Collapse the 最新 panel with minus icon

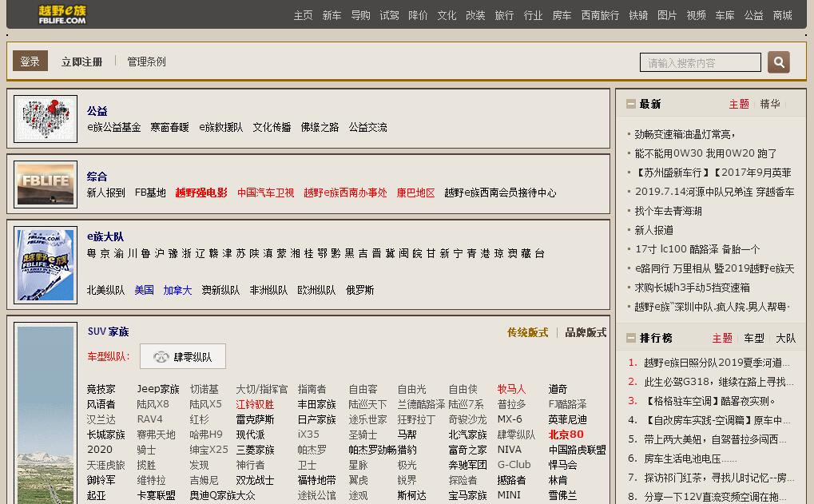631,104
